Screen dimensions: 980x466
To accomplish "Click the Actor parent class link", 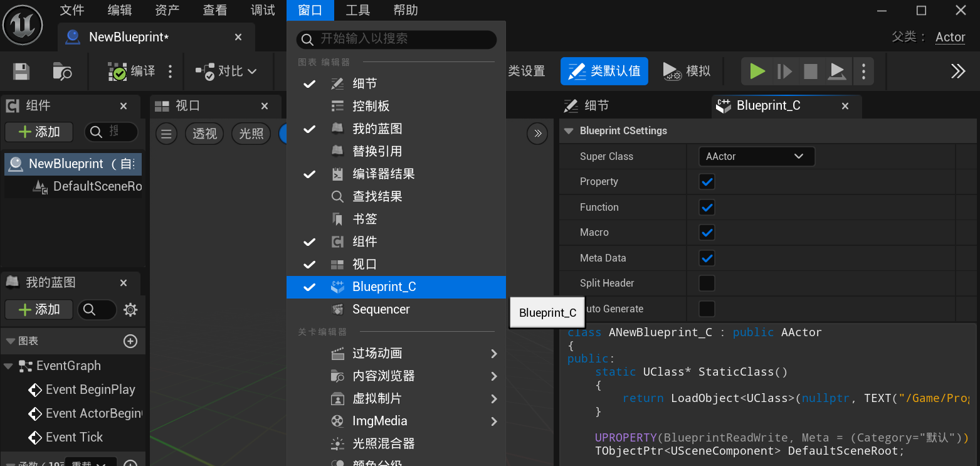I will [x=950, y=37].
